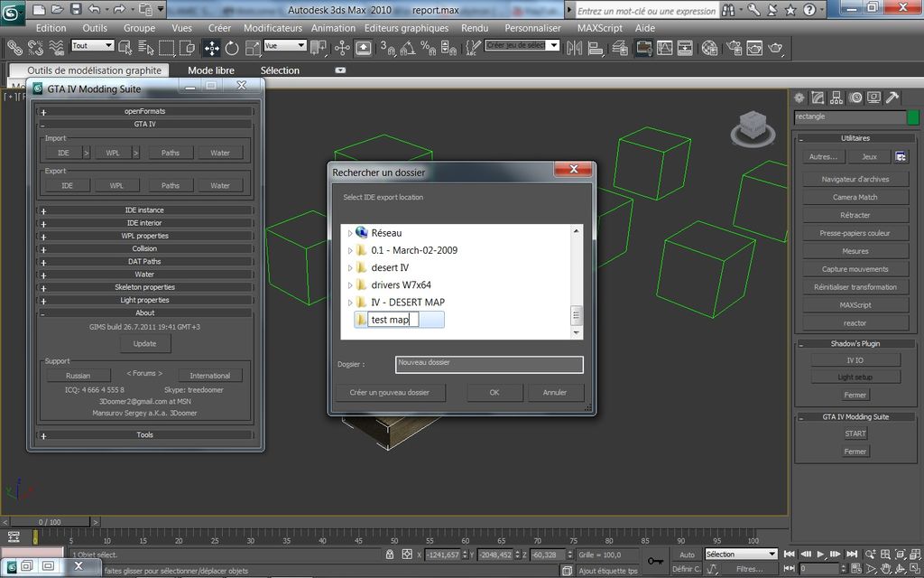Click the Créer un nouveau dossier button
This screenshot has height=578, width=924.
(390, 392)
